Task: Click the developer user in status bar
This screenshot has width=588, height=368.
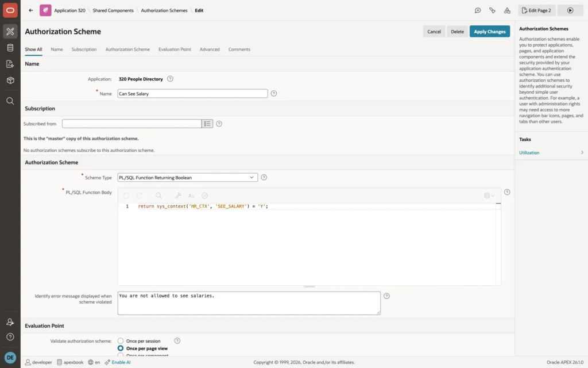Action: (x=38, y=362)
